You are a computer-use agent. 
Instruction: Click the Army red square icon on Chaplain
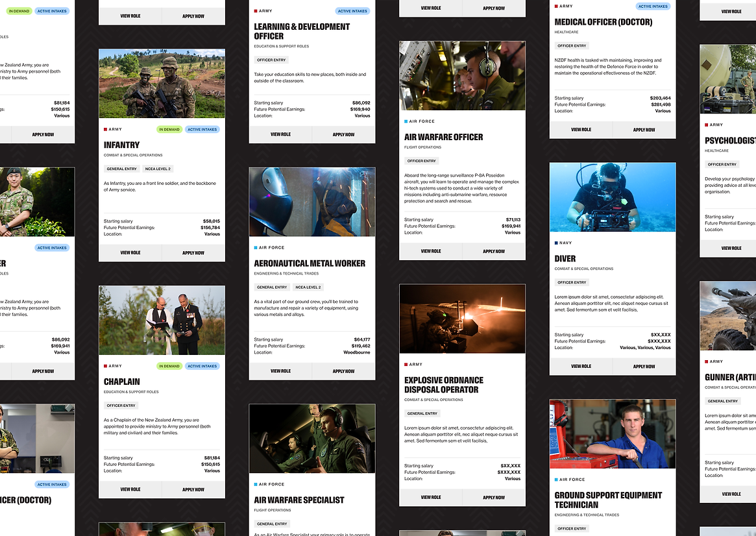pyautogui.click(x=106, y=366)
